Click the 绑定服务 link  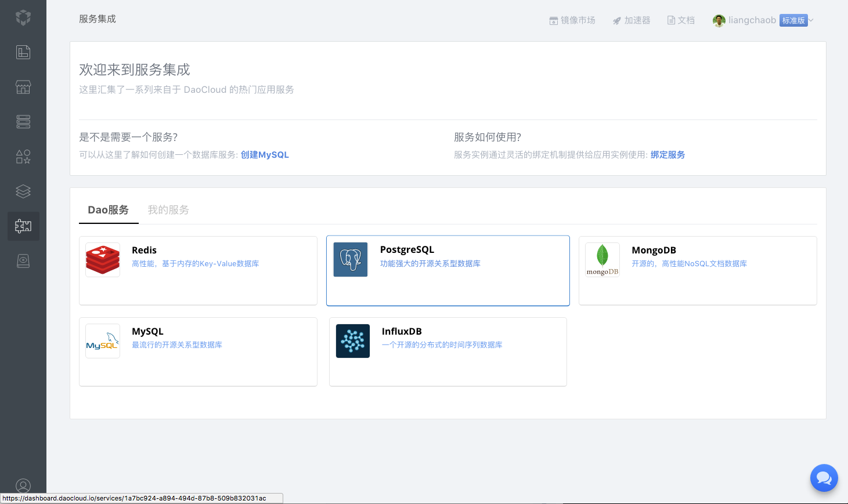coord(667,155)
